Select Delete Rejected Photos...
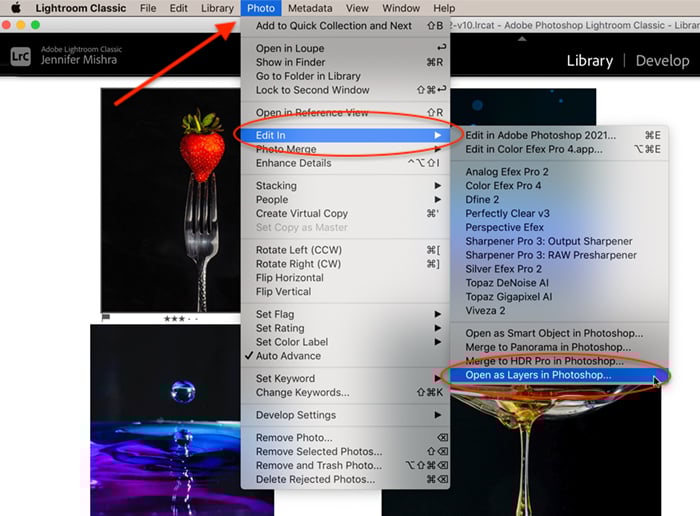This screenshot has width=700, height=516. 345,479
